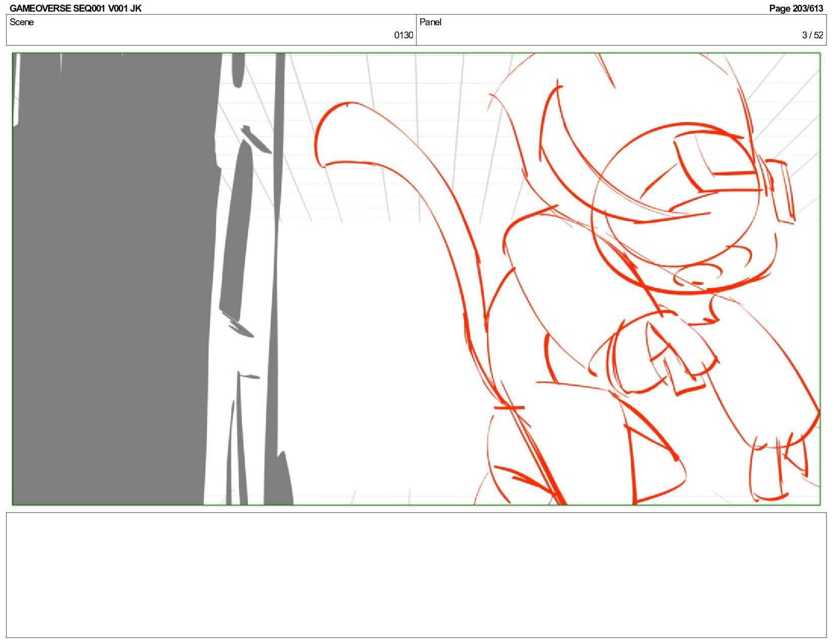The width and height of the screenshot is (834, 644).
Task: Click the empty notes box below the panel
Action: click(416, 575)
